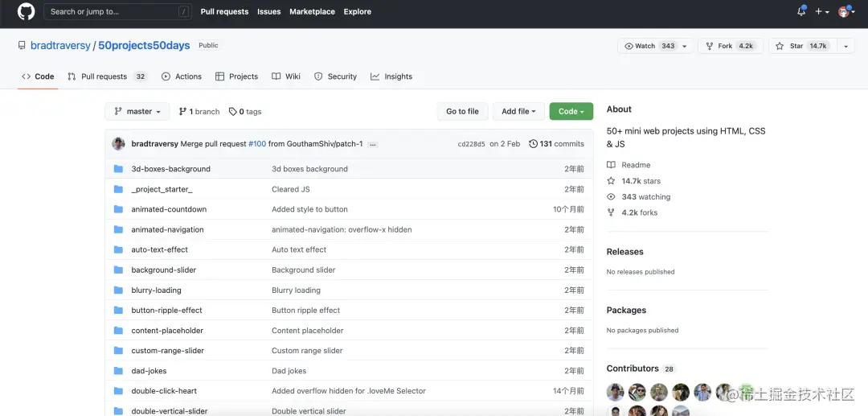Open the 3d-boxes-background folder name
The image size is (868, 416).
coord(170,169)
